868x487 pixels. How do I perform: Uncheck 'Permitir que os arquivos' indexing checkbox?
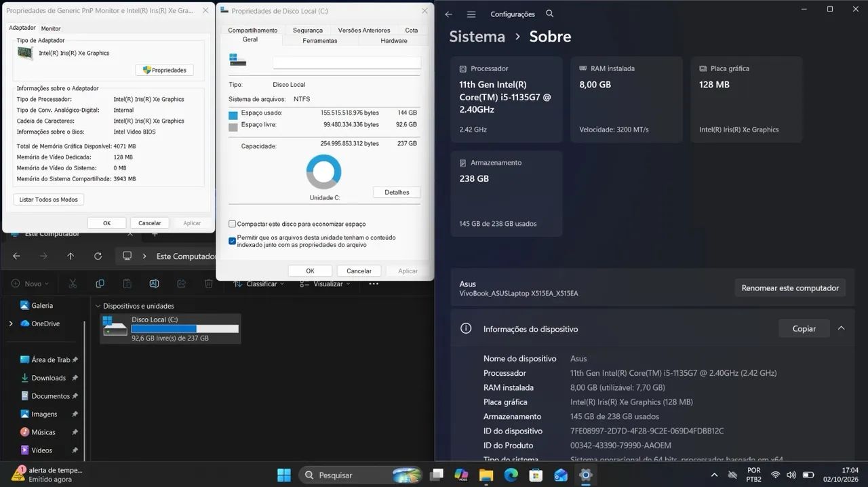tap(233, 241)
